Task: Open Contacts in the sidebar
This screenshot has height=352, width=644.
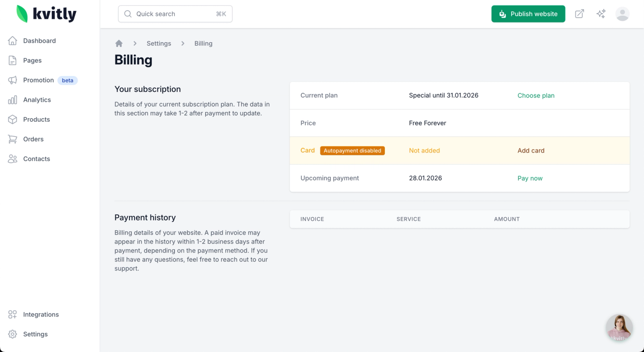Action: 36,159
